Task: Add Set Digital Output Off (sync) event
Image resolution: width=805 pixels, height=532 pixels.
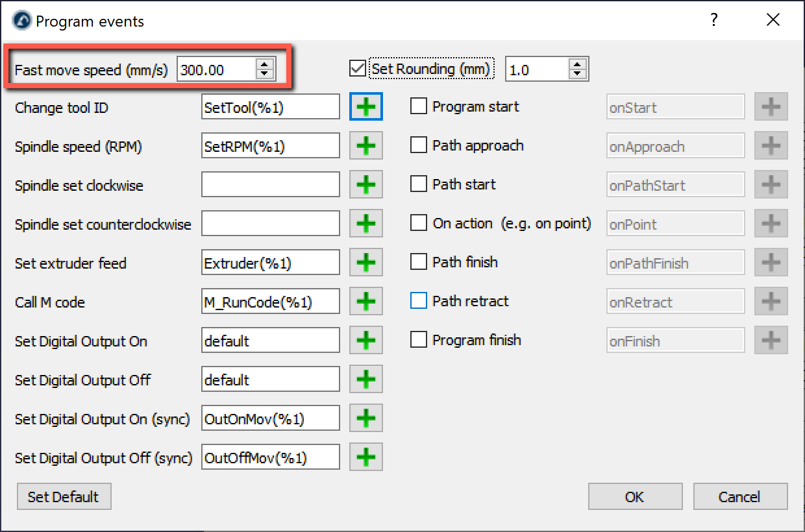Action: coord(366,457)
